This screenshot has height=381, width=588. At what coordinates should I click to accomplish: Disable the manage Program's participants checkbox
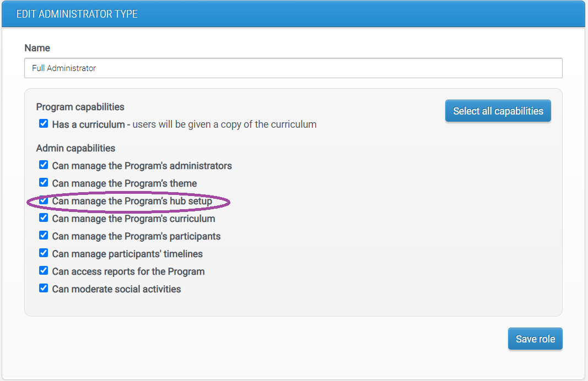pyautogui.click(x=44, y=236)
